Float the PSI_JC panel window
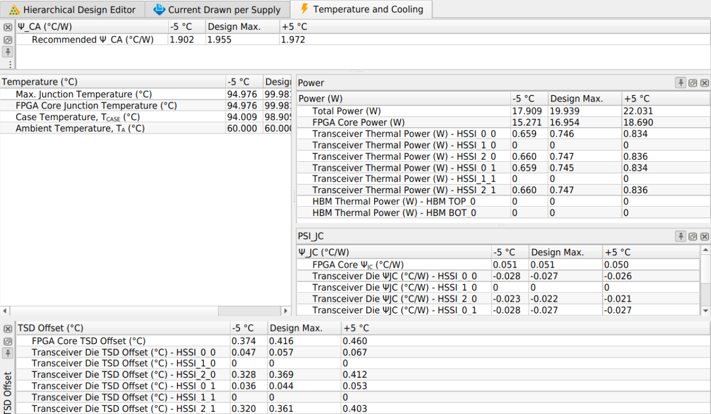711x414 pixels. tap(693, 237)
